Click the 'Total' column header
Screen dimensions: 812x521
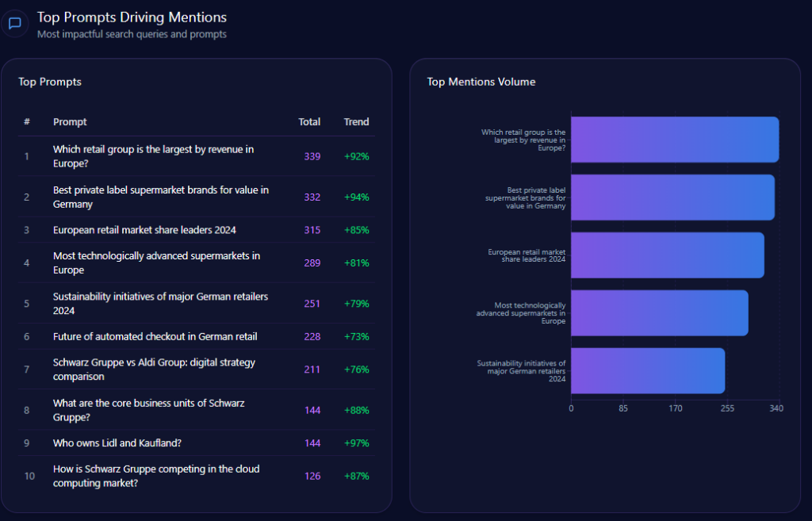click(x=309, y=122)
